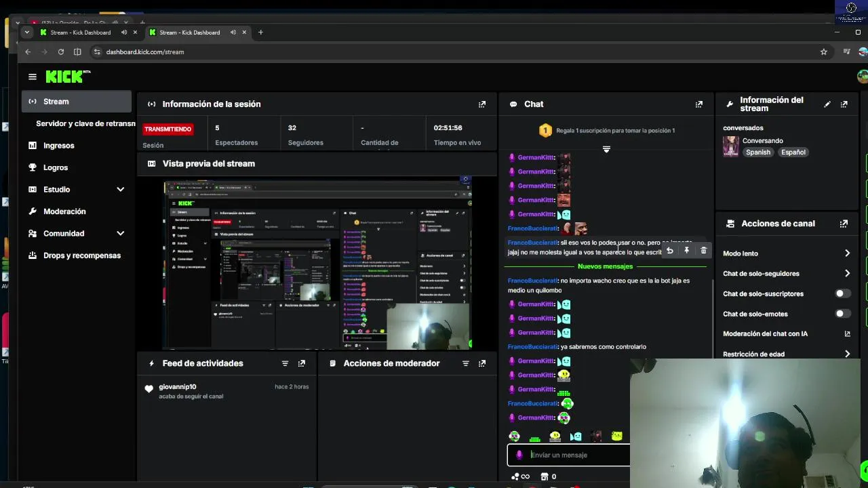
Task: Click the purple identity icon in message box
Action: (519, 455)
